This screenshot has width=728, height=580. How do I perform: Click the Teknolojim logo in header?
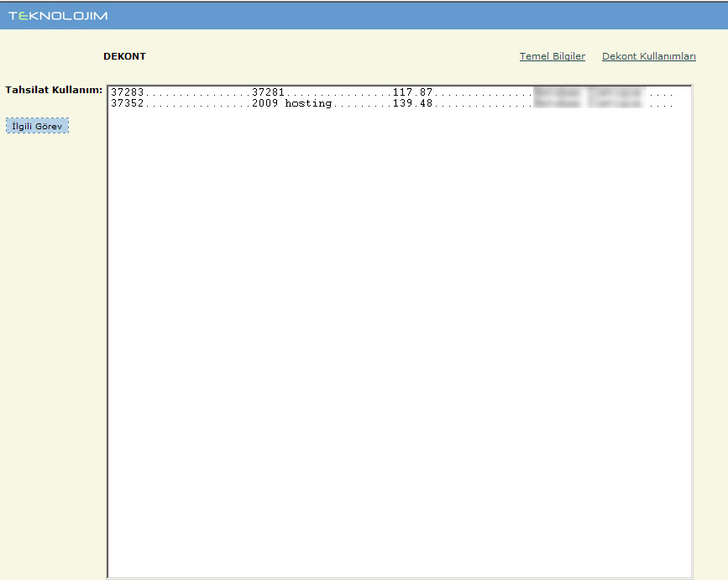pyautogui.click(x=58, y=16)
